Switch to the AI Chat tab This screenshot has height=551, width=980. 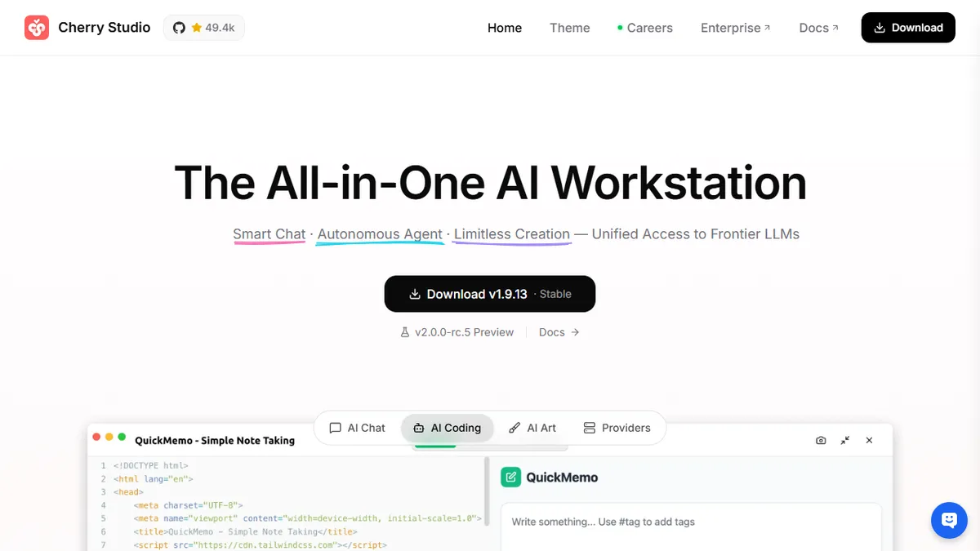(x=357, y=428)
